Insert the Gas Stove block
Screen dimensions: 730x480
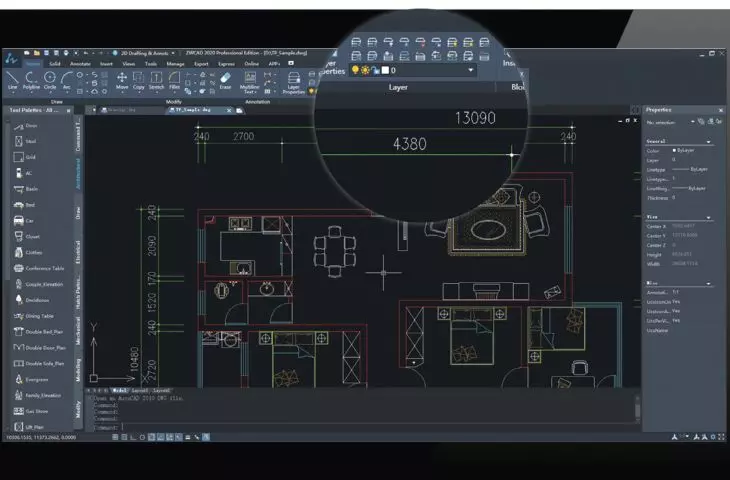point(31,411)
